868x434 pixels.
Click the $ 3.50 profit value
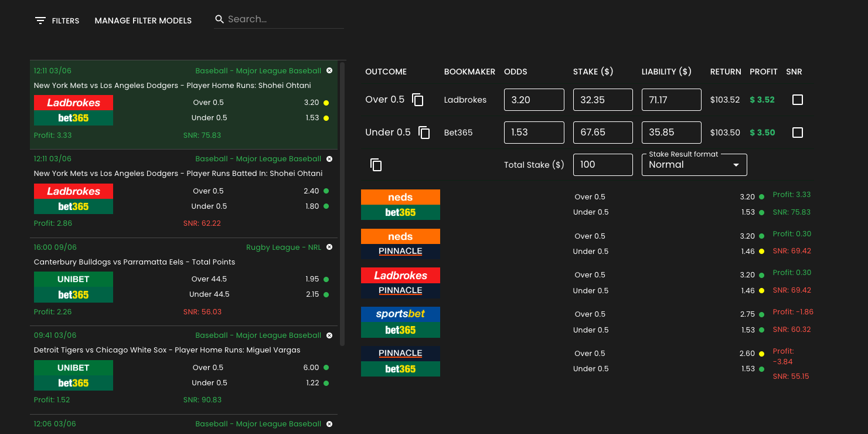click(763, 133)
